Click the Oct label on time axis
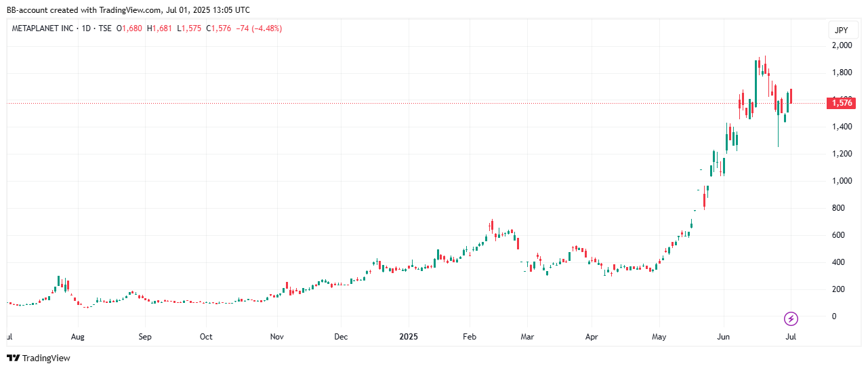 pyautogui.click(x=207, y=336)
